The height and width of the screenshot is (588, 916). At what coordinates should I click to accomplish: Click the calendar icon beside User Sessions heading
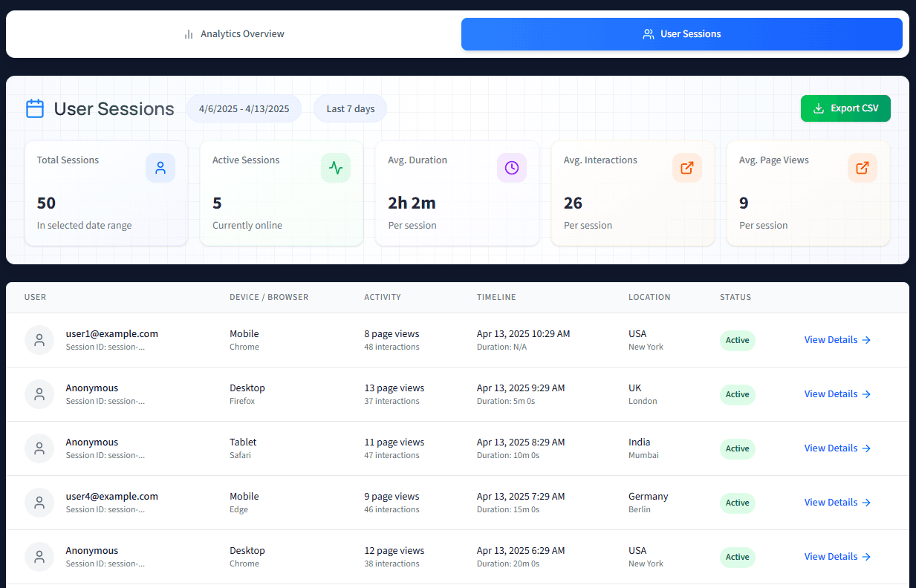(x=35, y=109)
